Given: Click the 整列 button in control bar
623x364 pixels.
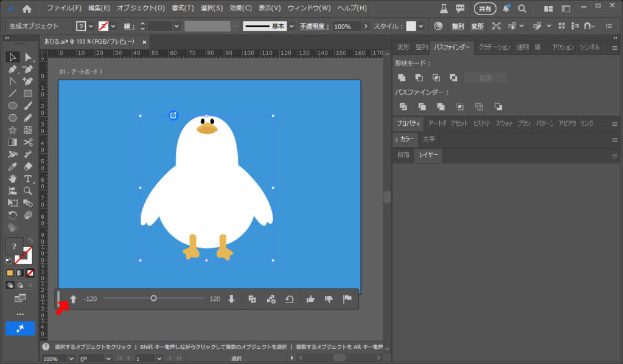Looking at the screenshot, I should pos(458,27).
